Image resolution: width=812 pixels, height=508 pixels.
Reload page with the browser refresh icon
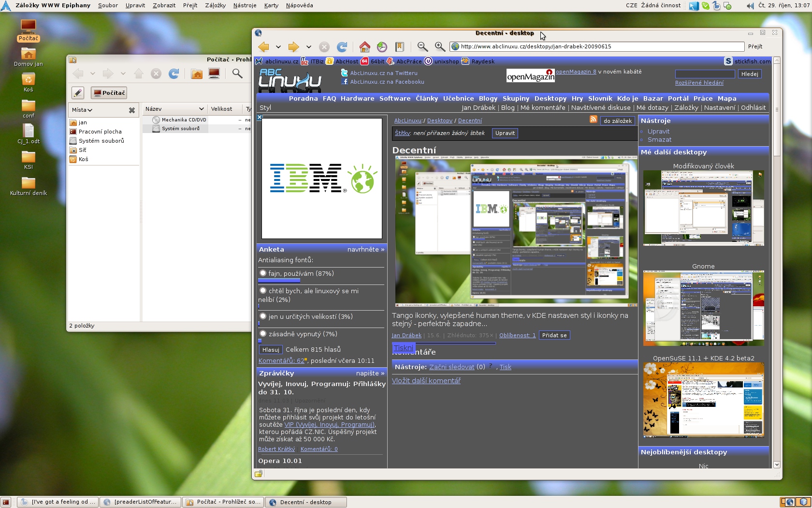pos(342,46)
